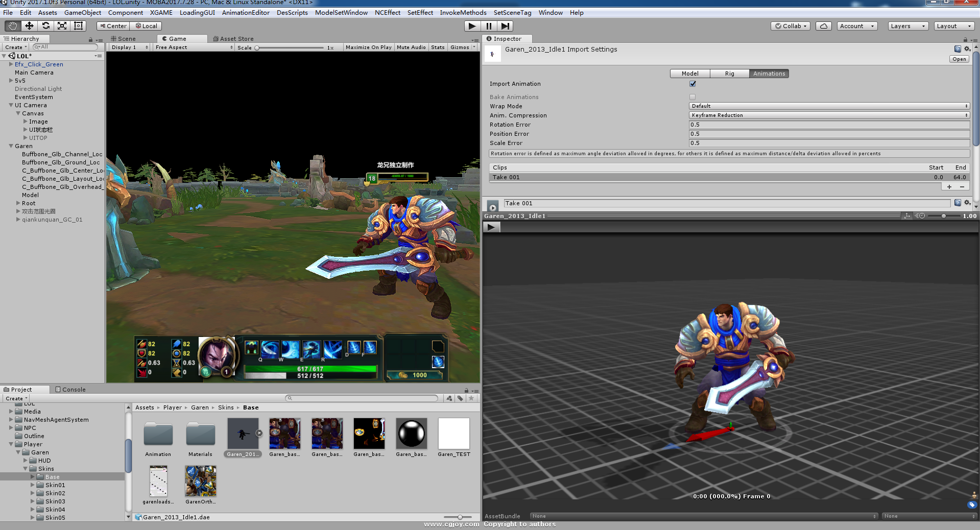
Task: Expand Efx_Click_Green in Hierarchy
Action: point(11,64)
